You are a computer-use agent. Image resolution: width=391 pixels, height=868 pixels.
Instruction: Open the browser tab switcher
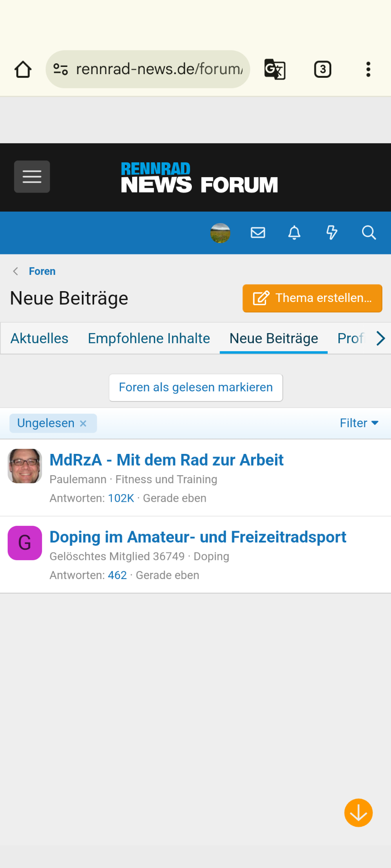(x=323, y=70)
